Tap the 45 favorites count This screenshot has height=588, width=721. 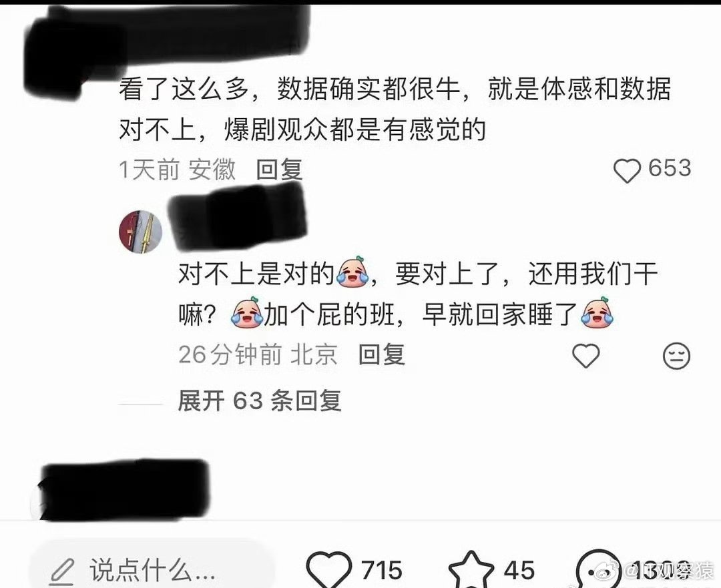point(519,570)
